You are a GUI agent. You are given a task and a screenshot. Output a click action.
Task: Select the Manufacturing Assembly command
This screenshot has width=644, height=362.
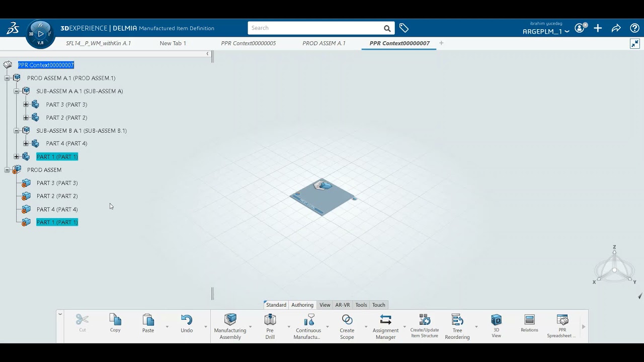(x=230, y=326)
